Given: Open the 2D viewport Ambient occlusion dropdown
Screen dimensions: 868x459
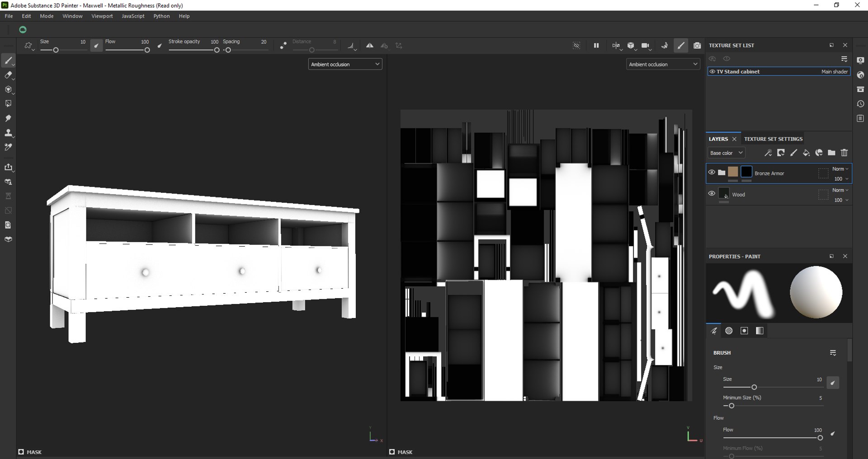Looking at the screenshot, I should [663, 64].
